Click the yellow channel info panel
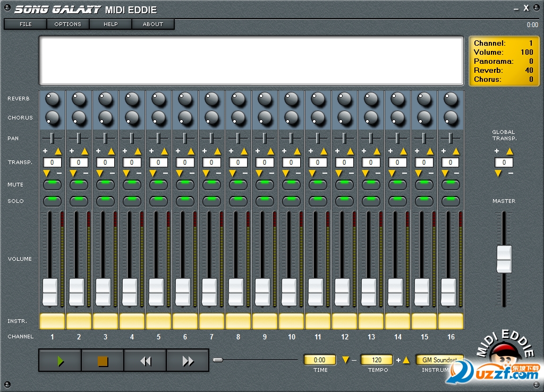Screen dimensions: 544x392 (504, 61)
